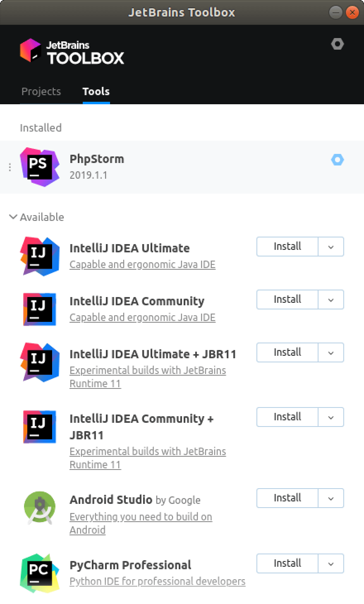Image resolution: width=364 pixels, height=604 pixels.
Task: Switch to the Projects tab
Action: click(x=41, y=91)
